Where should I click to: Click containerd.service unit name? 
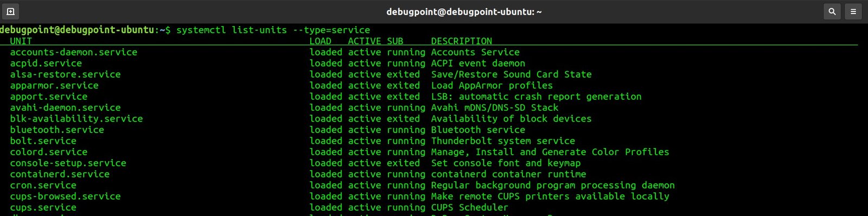(60, 174)
